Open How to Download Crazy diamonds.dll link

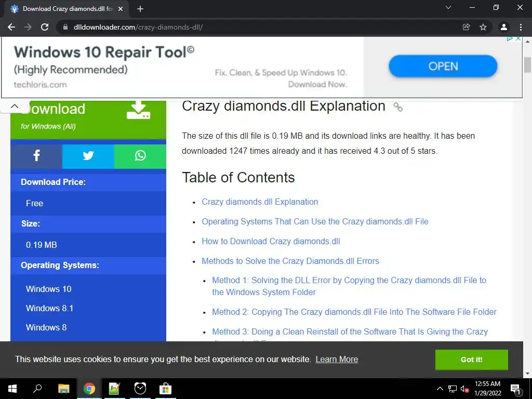coord(271,241)
